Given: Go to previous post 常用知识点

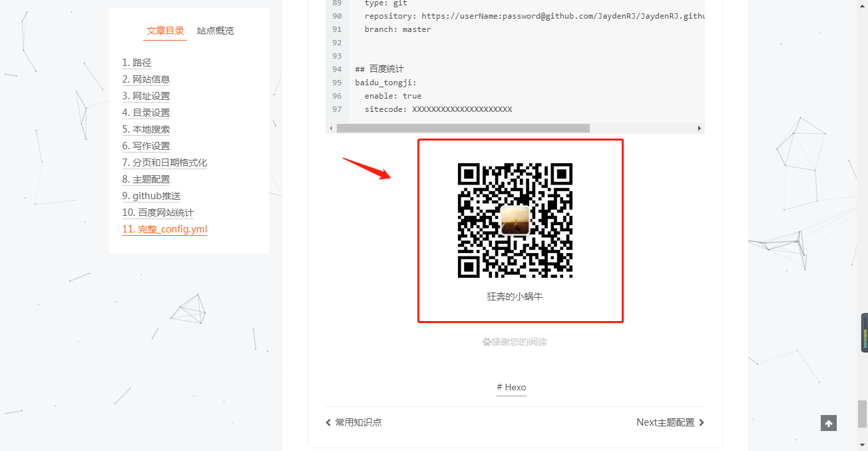Looking at the screenshot, I should [x=358, y=422].
